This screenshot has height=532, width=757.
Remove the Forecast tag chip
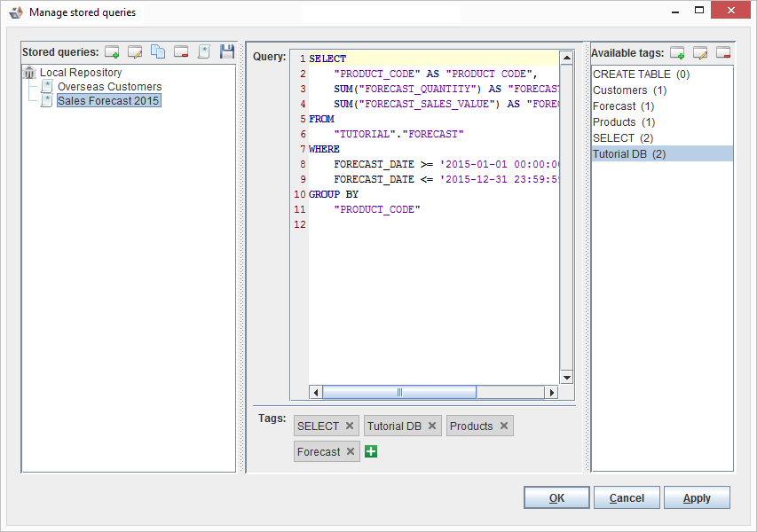click(351, 452)
